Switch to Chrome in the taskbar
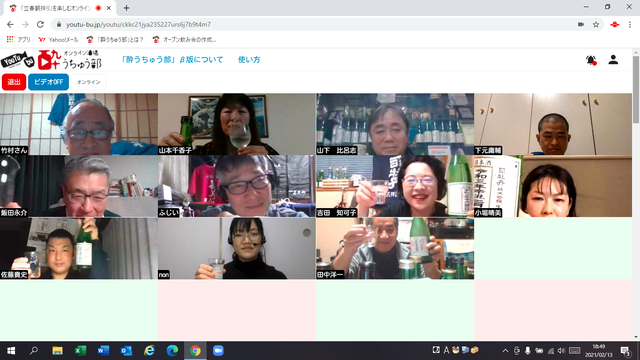The image size is (640, 360). pyautogui.click(x=195, y=351)
